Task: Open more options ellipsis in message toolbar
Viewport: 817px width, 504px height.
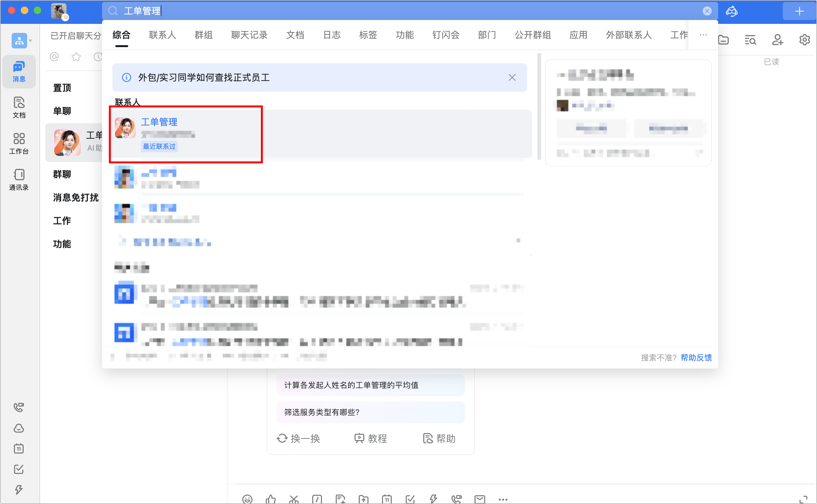Action: point(503,499)
